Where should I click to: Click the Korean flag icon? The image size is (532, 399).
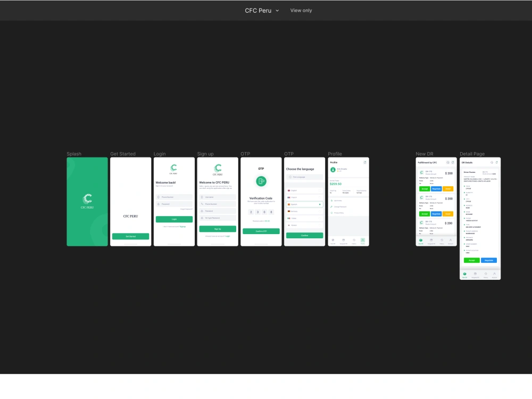click(x=289, y=225)
